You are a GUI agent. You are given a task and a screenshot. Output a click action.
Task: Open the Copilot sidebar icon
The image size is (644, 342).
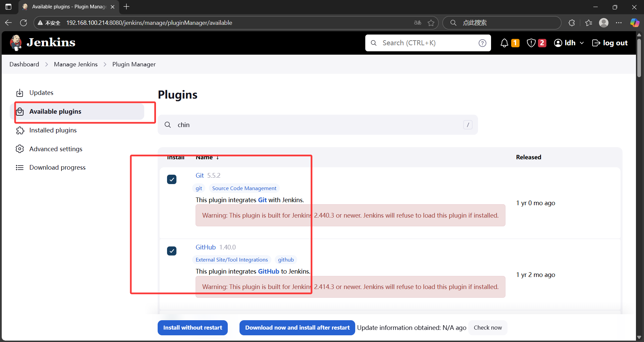[635, 23]
